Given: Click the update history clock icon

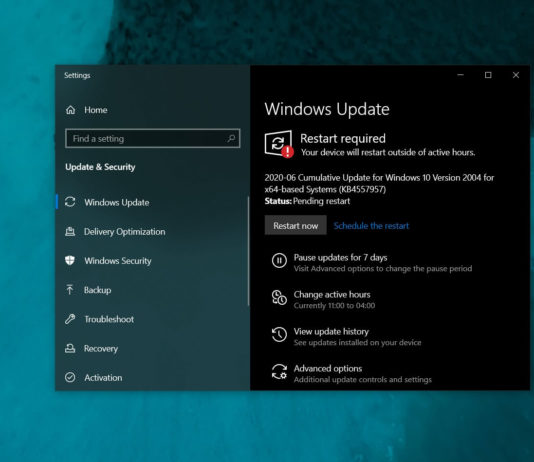Looking at the screenshot, I should point(279,334).
